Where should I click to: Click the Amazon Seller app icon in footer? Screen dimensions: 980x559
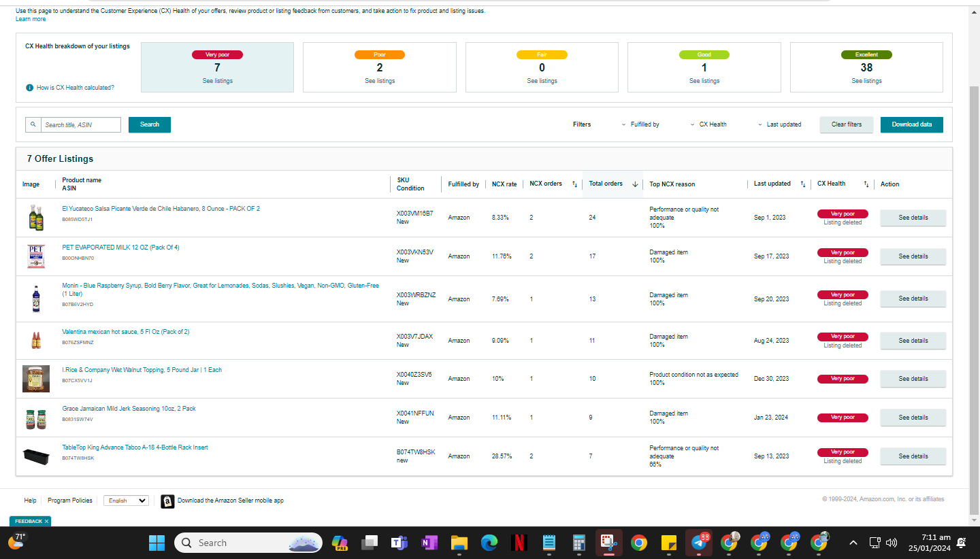167,501
